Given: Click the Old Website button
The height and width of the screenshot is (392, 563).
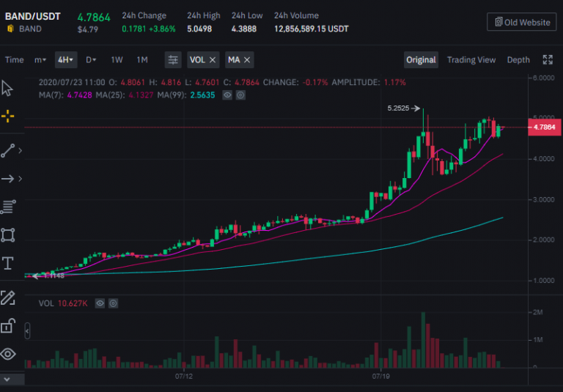Looking at the screenshot, I should (521, 22).
